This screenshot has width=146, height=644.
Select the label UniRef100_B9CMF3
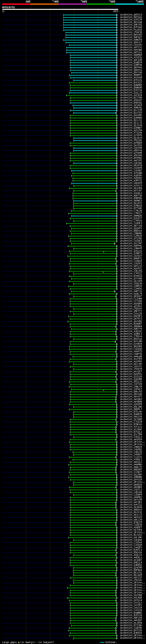pos(131,316)
